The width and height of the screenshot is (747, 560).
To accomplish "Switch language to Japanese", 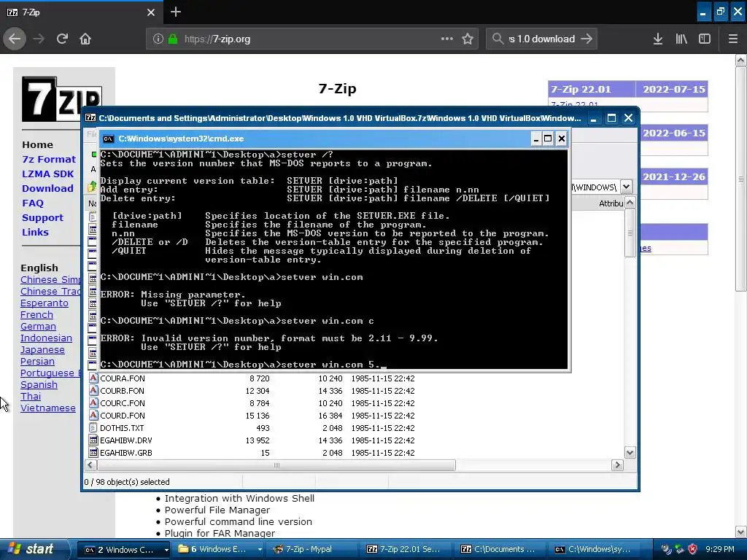I will coord(42,349).
